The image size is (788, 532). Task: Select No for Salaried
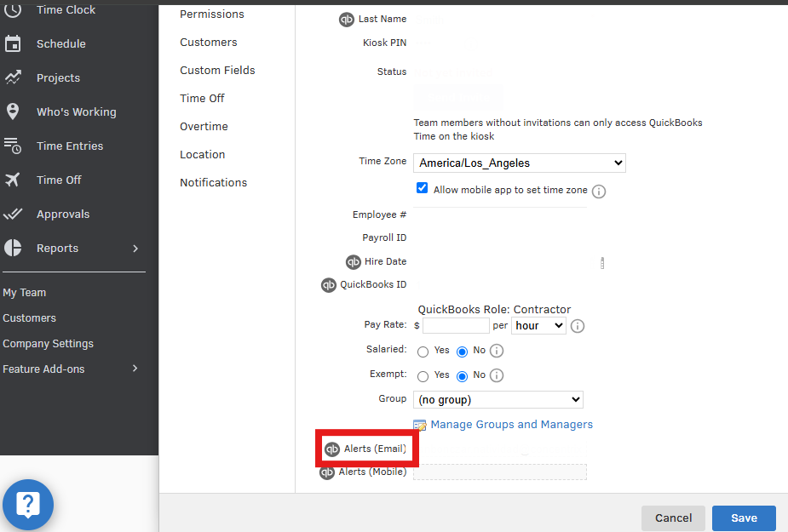(x=462, y=352)
